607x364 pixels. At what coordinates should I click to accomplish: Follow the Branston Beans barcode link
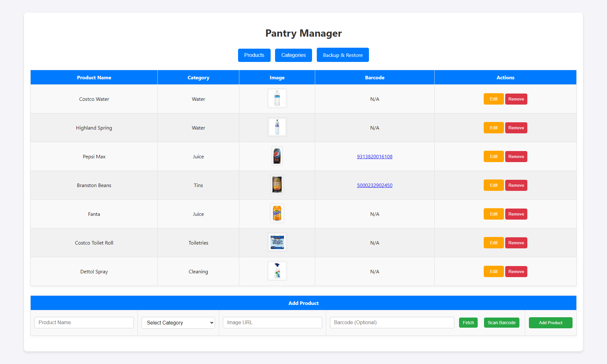coord(375,185)
